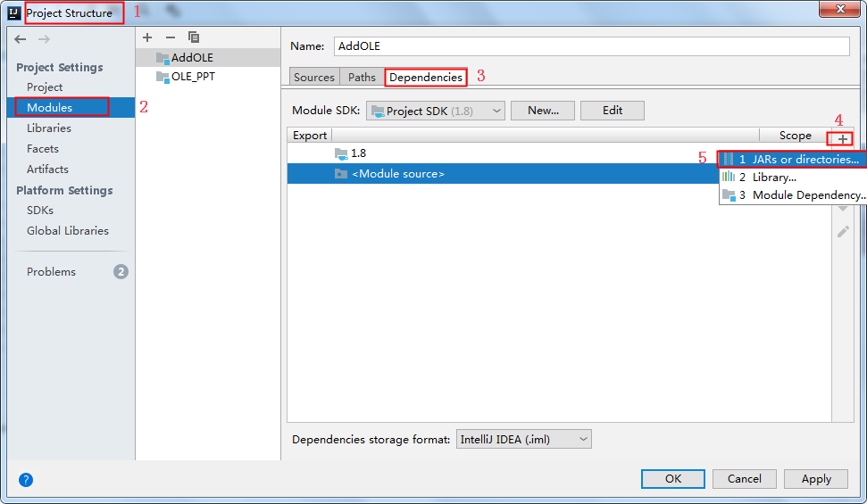Open Project settings page
The image size is (867, 504).
coord(45,87)
